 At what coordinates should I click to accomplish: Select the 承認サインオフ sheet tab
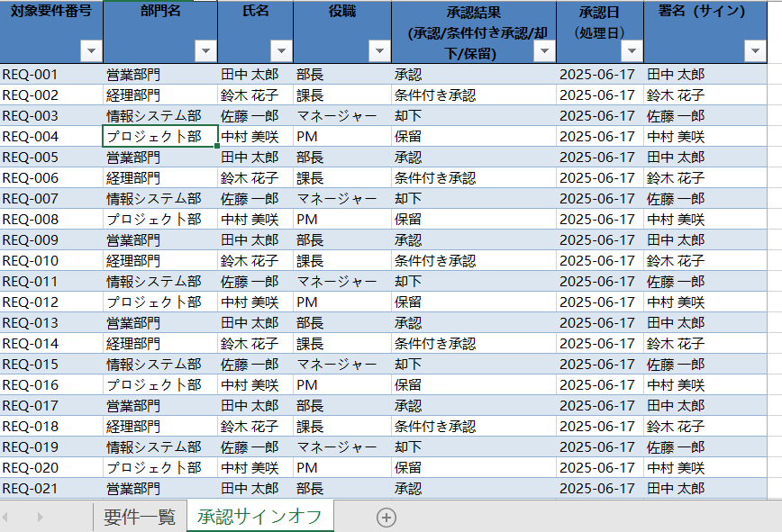[x=259, y=517]
